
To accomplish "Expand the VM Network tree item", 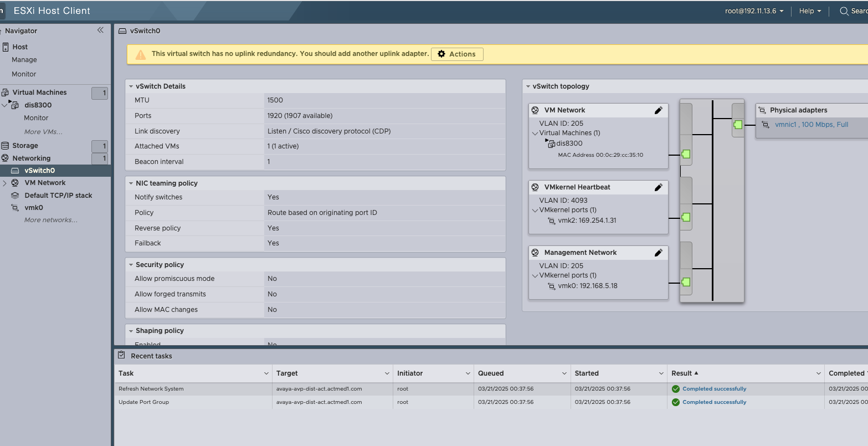I will point(4,183).
